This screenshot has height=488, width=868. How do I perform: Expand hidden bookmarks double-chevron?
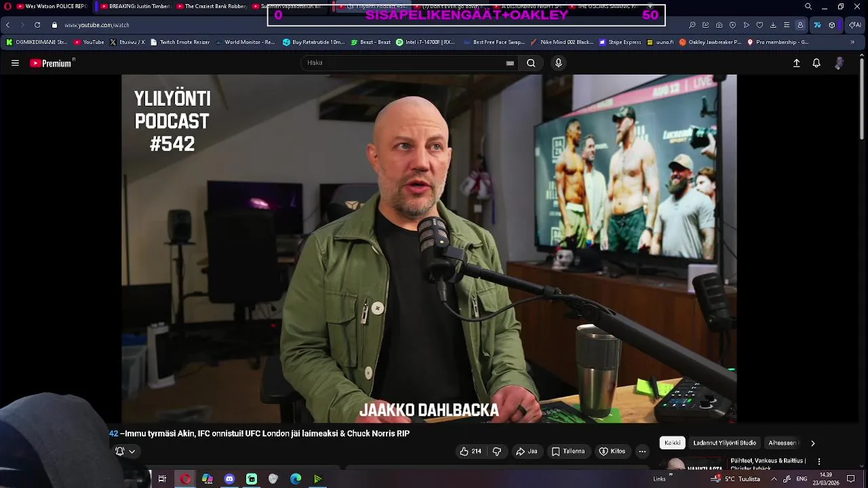click(853, 42)
